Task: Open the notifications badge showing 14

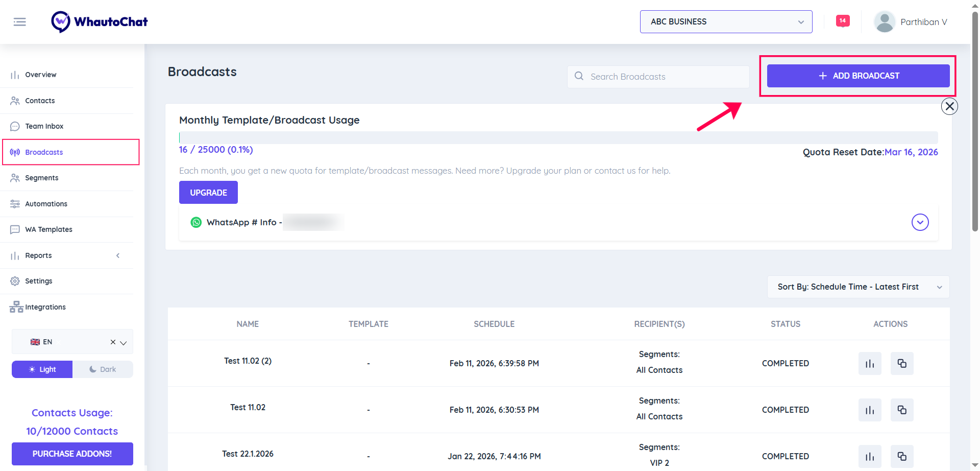Action: (x=842, y=21)
